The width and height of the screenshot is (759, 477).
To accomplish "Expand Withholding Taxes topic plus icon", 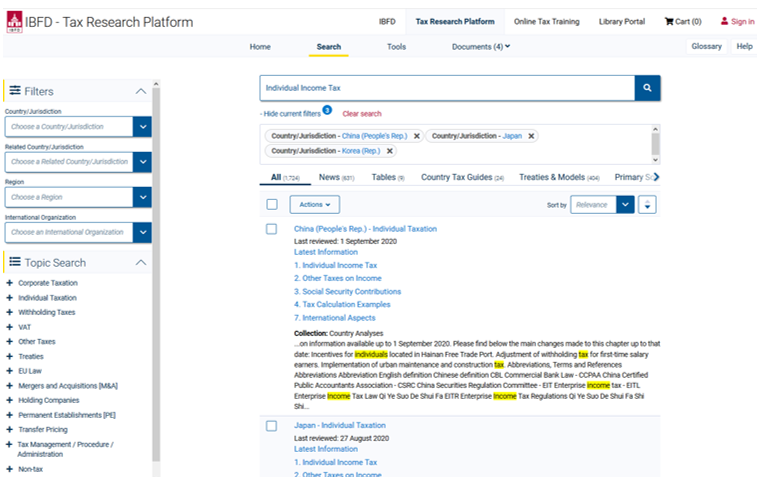I will tap(9, 312).
